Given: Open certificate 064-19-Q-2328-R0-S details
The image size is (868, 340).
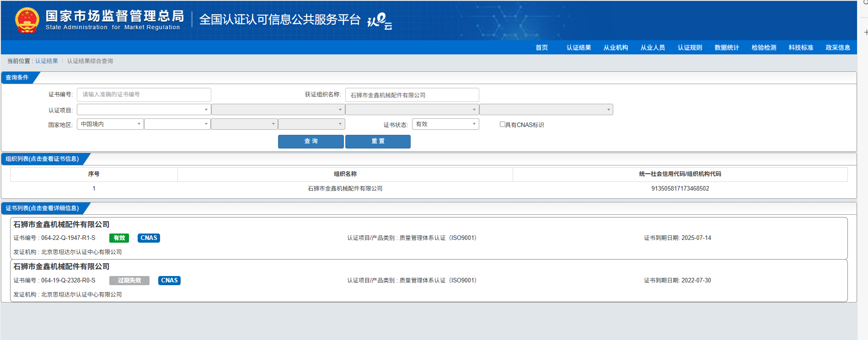Looking at the screenshot, I should [429, 281].
